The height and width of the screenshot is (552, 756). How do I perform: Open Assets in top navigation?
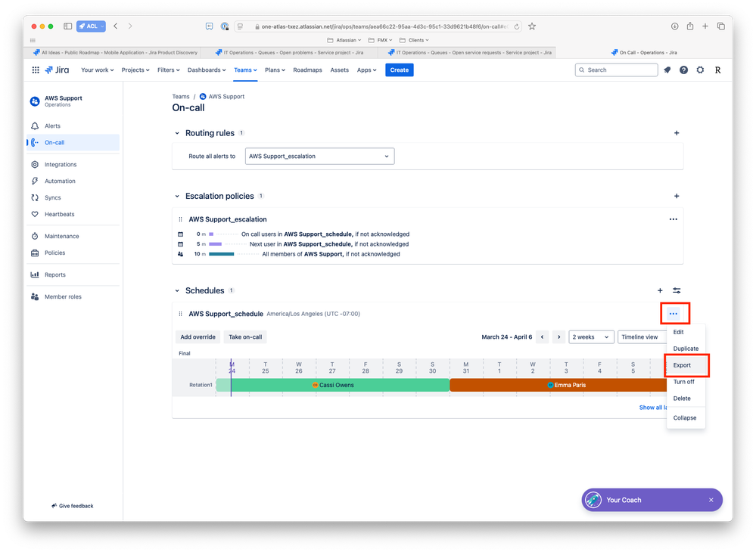(340, 70)
